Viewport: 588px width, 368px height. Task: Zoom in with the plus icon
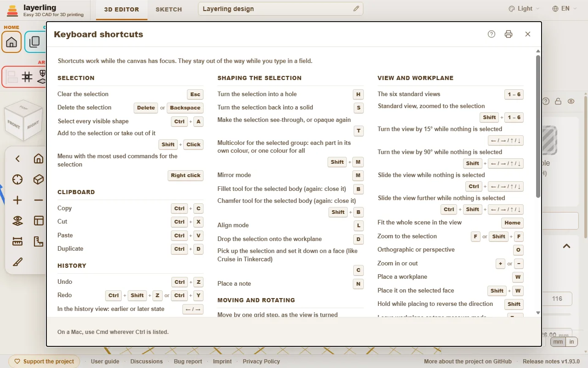pos(17,200)
